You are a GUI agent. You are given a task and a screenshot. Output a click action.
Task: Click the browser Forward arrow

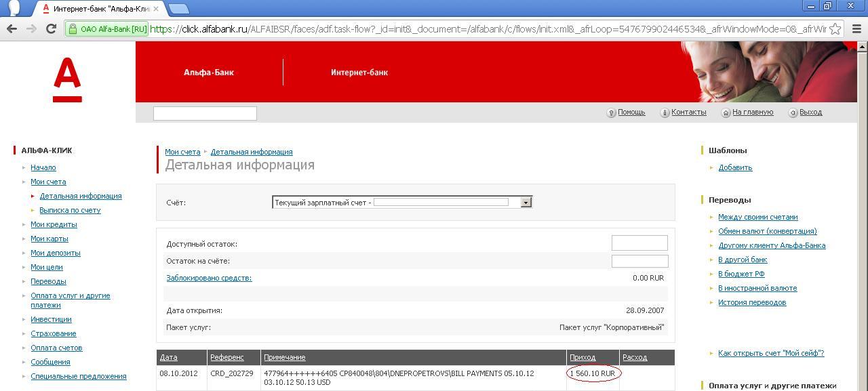31,28
